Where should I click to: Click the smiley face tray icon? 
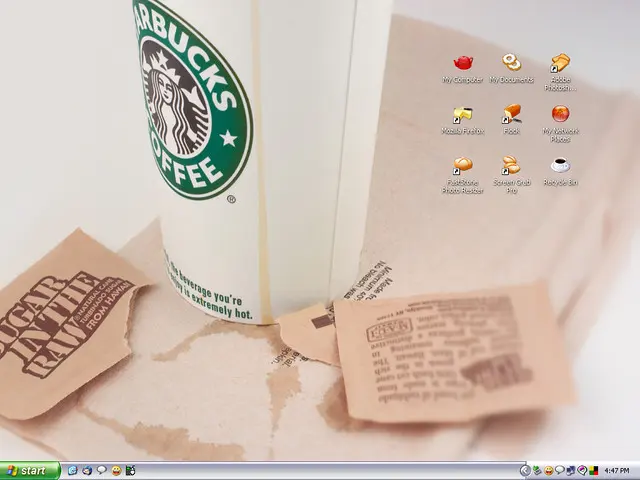549,471
